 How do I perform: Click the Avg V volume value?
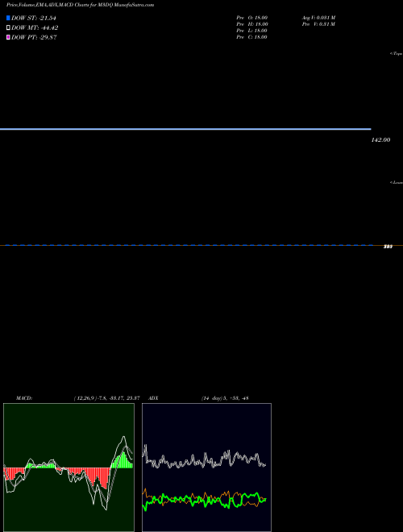click(x=319, y=18)
